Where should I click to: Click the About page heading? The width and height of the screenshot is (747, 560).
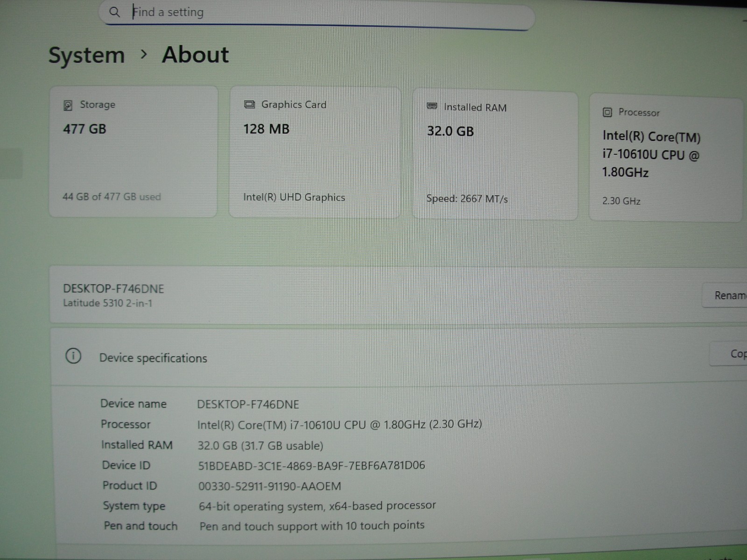coord(195,55)
